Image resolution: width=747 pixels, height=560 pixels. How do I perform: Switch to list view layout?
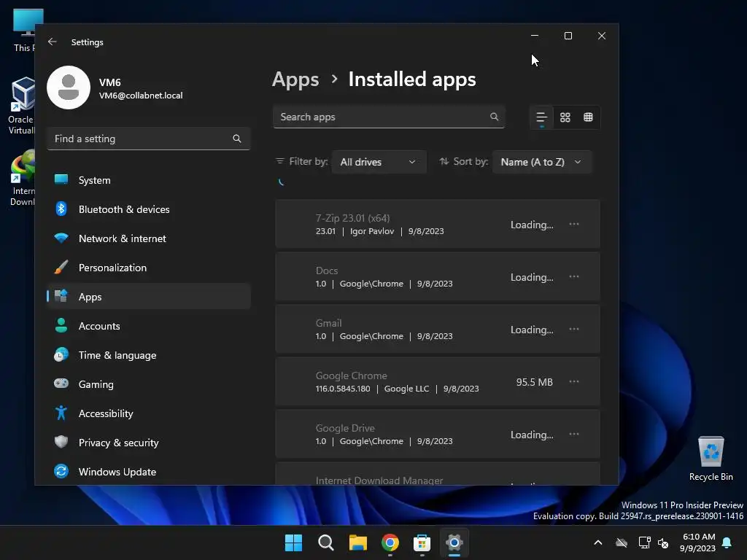[x=541, y=117]
